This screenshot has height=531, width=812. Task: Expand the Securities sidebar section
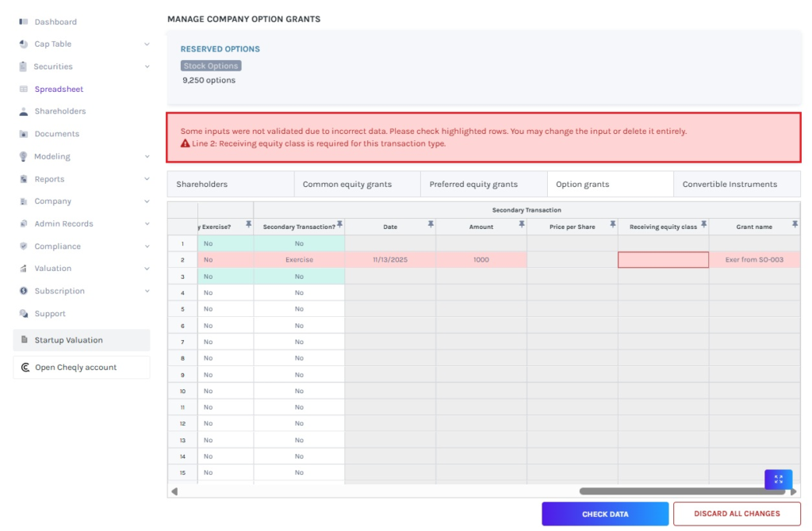[x=147, y=67]
